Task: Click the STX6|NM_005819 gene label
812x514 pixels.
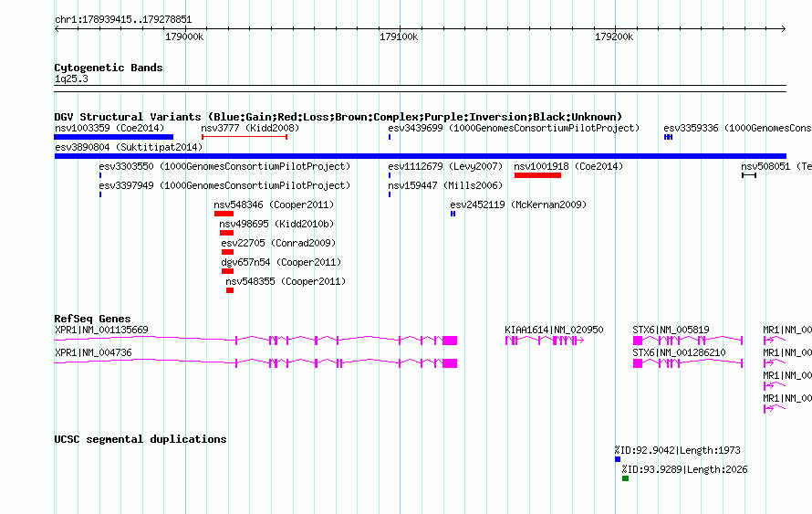Action: coord(671,330)
